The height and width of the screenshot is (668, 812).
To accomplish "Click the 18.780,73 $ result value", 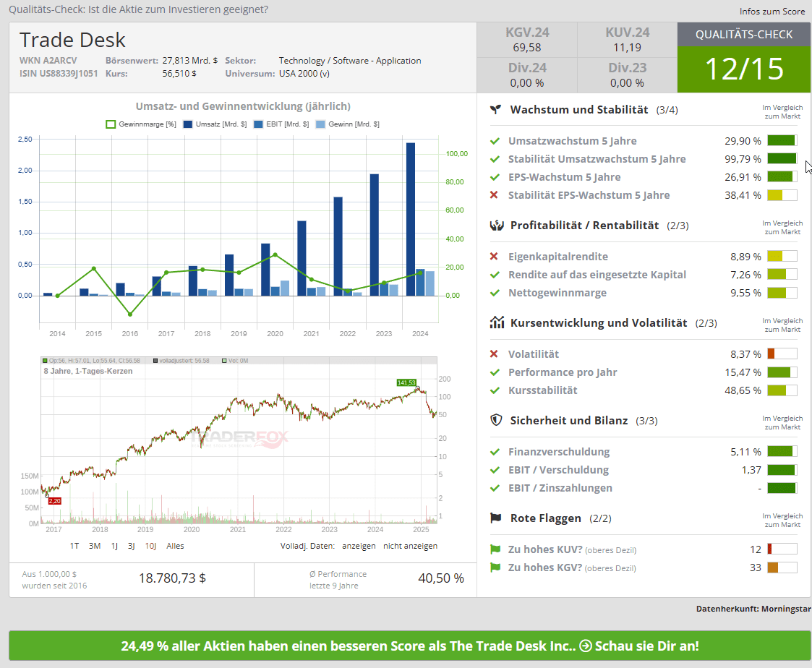I will (172, 578).
